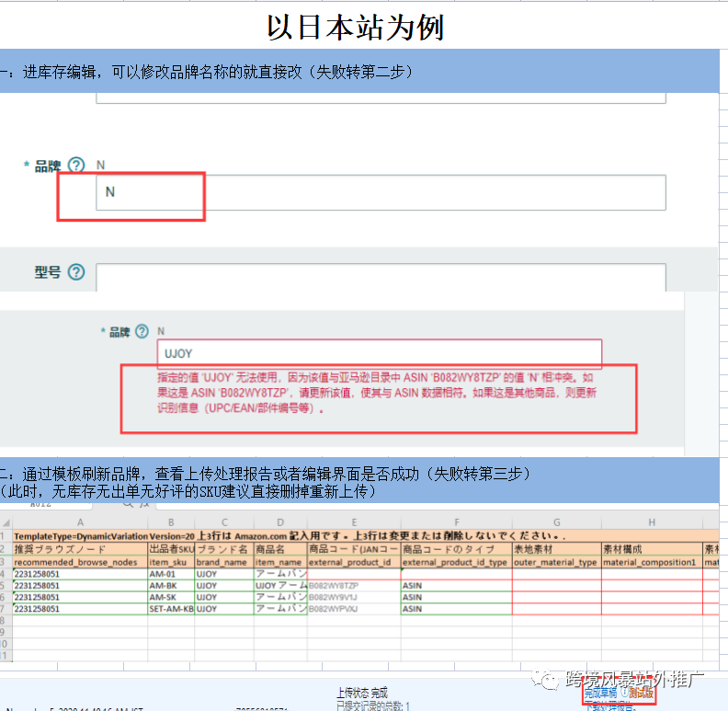Select cell TemplateType=DynamicVariation

pos(80,536)
